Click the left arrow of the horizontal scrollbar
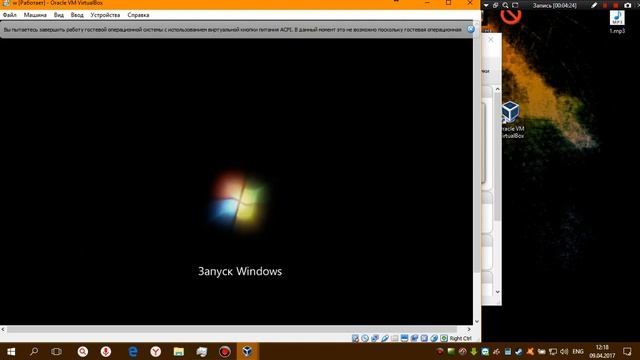 tap(3, 329)
